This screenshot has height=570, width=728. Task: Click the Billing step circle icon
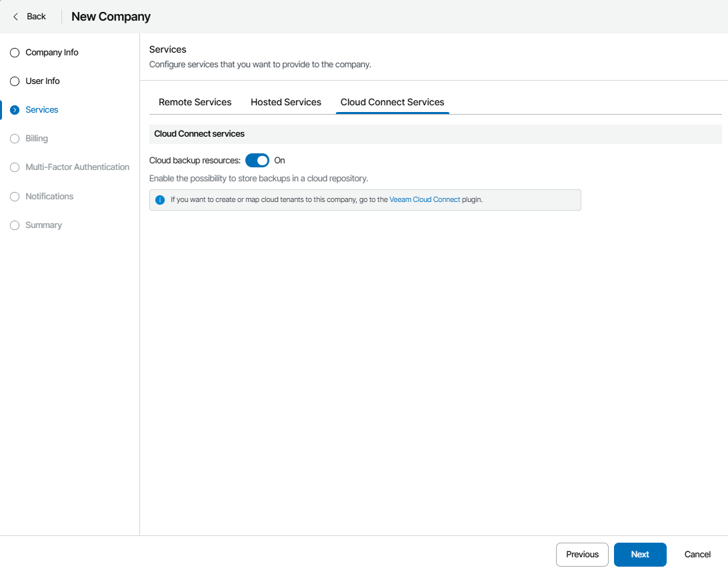coord(15,139)
